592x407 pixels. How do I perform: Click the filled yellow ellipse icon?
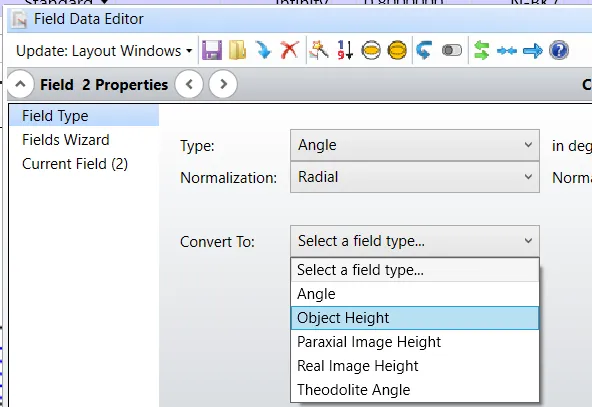(x=397, y=50)
